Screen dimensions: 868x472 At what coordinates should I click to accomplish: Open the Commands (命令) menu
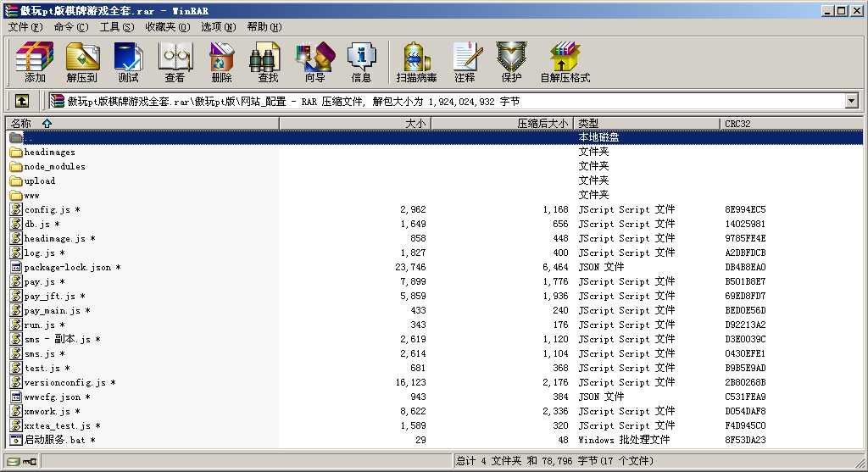click(x=71, y=26)
